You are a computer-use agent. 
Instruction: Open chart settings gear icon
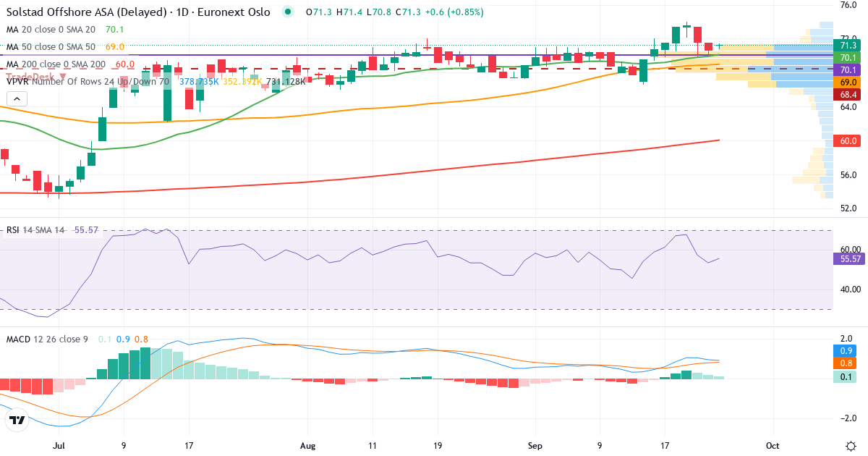click(x=851, y=444)
